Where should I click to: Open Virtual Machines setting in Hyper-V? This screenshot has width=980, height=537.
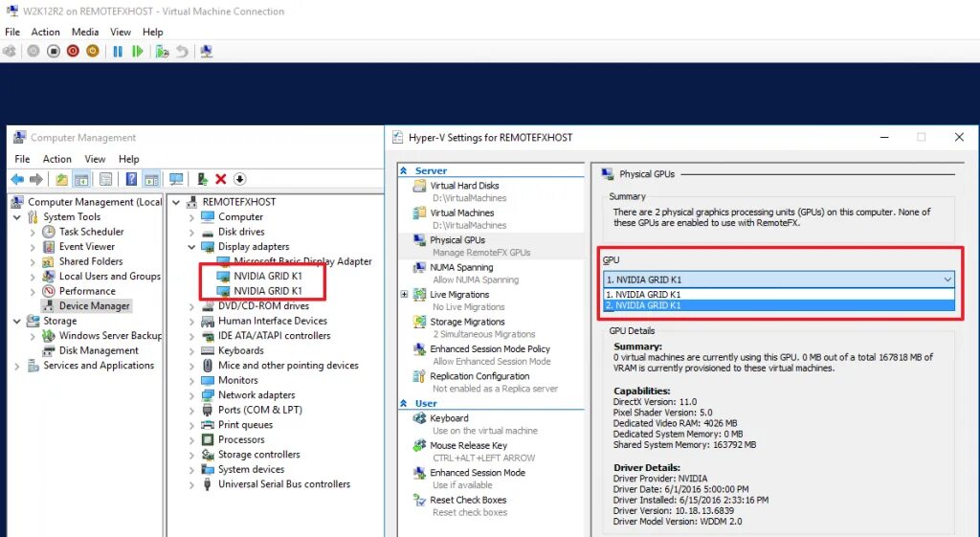(462, 213)
